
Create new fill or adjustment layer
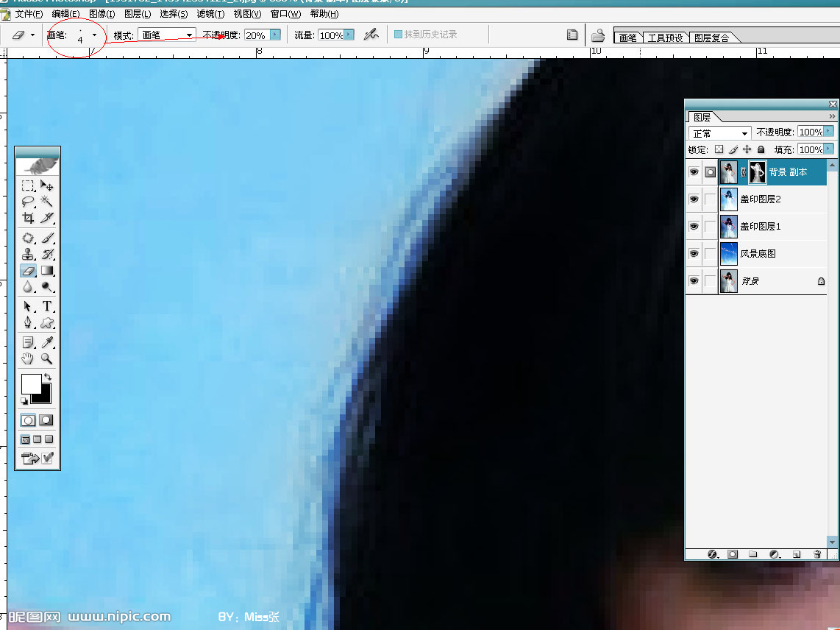774,554
